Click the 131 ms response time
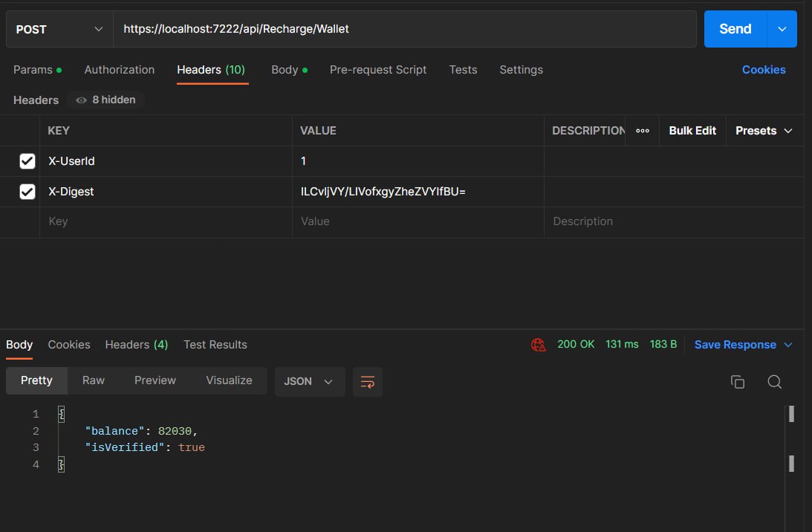812x532 pixels. coord(621,345)
